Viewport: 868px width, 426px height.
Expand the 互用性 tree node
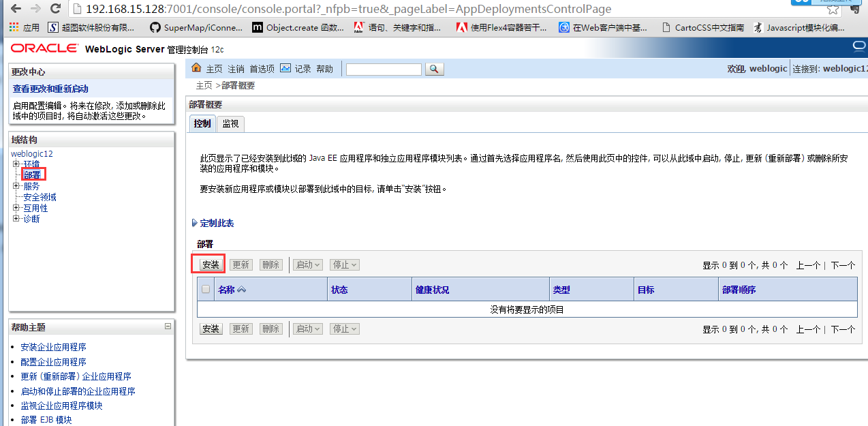[x=16, y=208]
